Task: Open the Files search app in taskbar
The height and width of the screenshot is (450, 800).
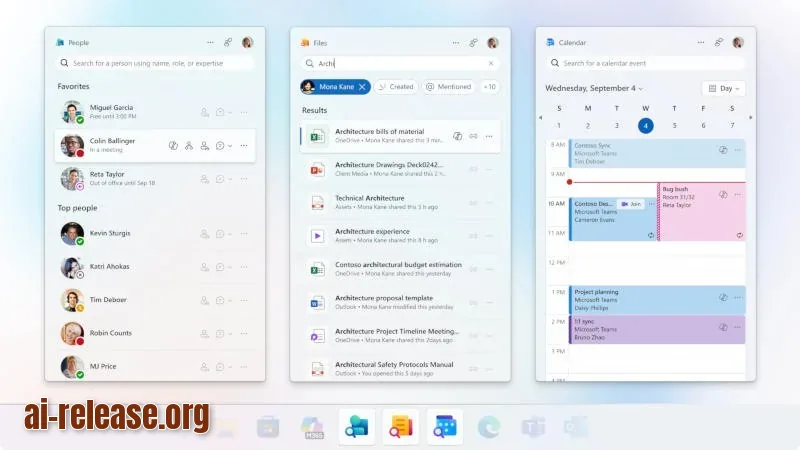Action: pyautogui.click(x=401, y=427)
